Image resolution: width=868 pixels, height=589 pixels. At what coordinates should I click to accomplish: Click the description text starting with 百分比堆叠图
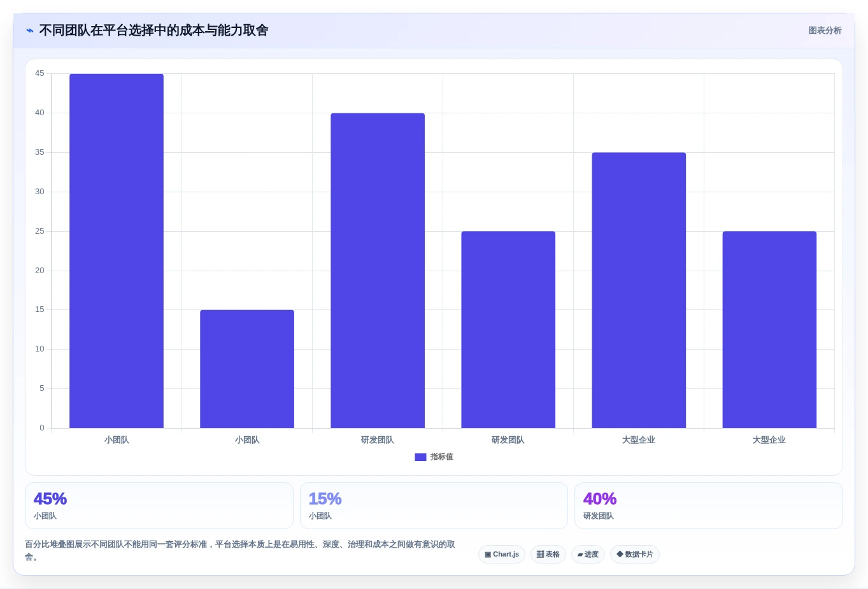pyautogui.click(x=240, y=551)
